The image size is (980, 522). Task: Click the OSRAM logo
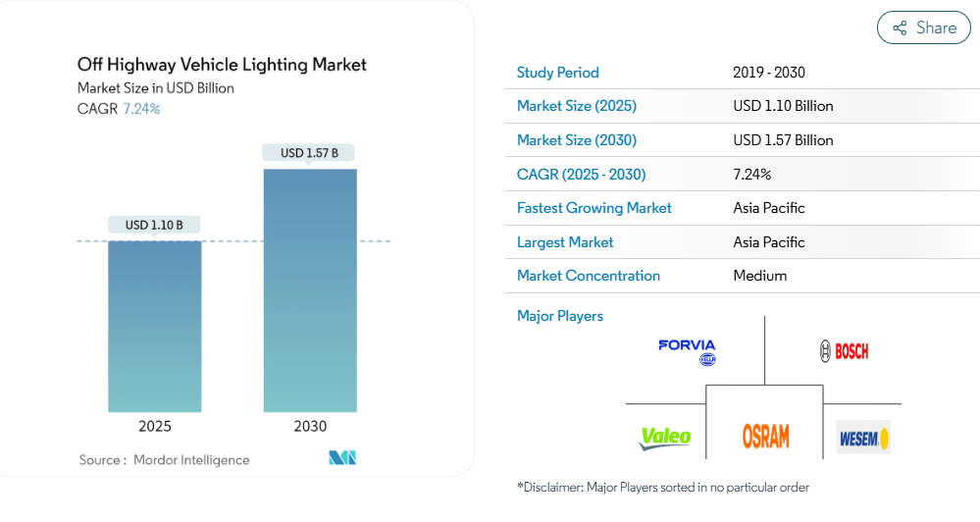(765, 436)
